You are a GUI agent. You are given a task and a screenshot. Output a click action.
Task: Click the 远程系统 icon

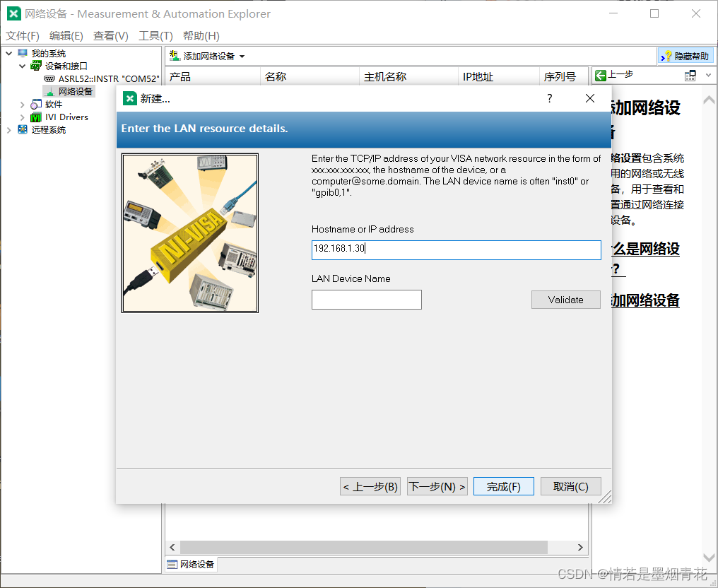(x=23, y=129)
